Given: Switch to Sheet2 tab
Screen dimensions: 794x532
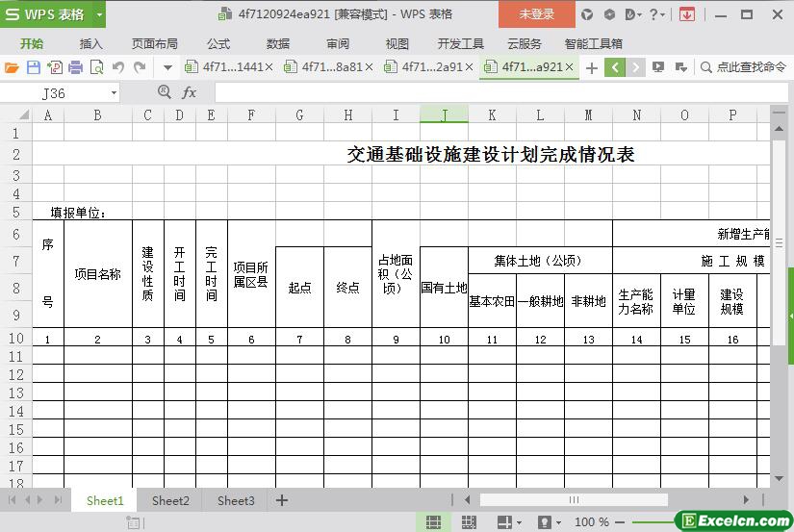Looking at the screenshot, I should pyautogui.click(x=170, y=501).
